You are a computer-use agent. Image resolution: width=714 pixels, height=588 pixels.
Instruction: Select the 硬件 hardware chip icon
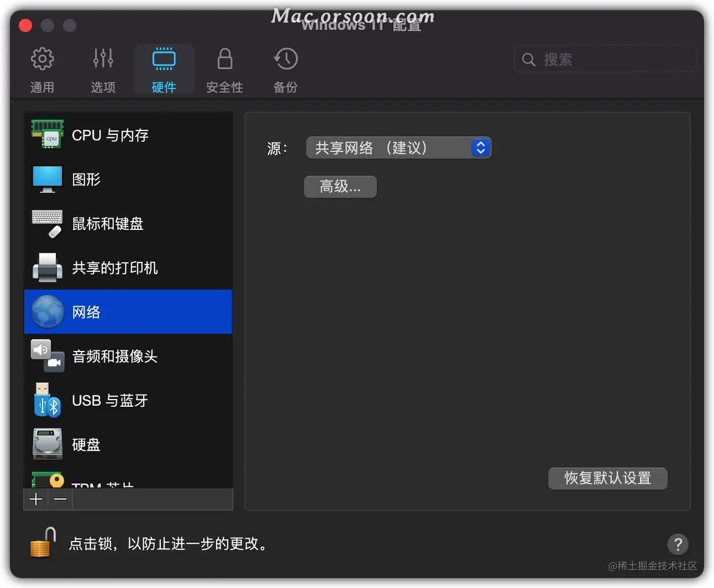[164, 59]
